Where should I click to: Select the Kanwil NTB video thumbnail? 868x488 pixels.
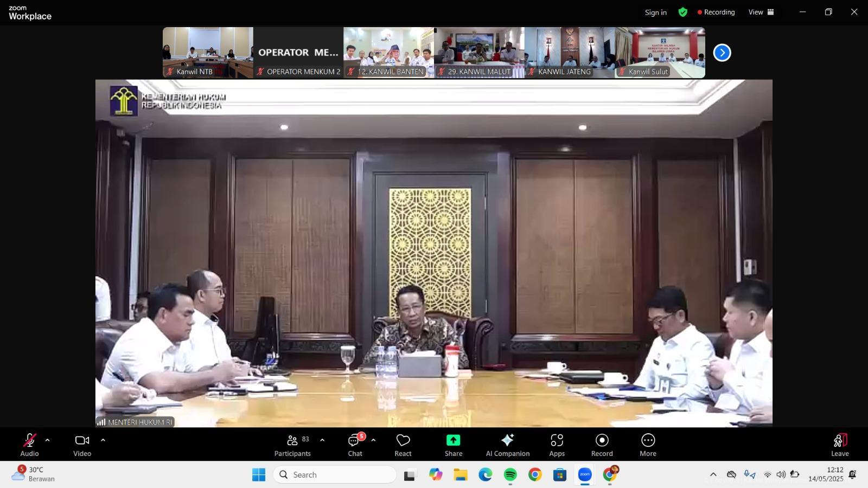click(x=208, y=52)
